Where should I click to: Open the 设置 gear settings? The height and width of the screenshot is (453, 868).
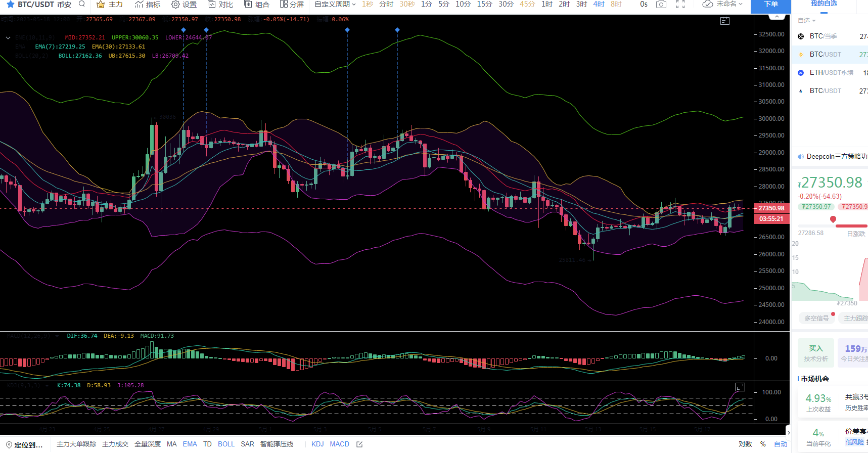tap(184, 5)
